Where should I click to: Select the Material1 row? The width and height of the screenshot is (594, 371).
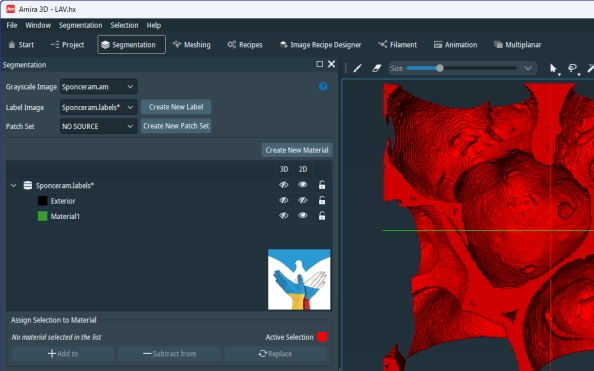(169, 216)
